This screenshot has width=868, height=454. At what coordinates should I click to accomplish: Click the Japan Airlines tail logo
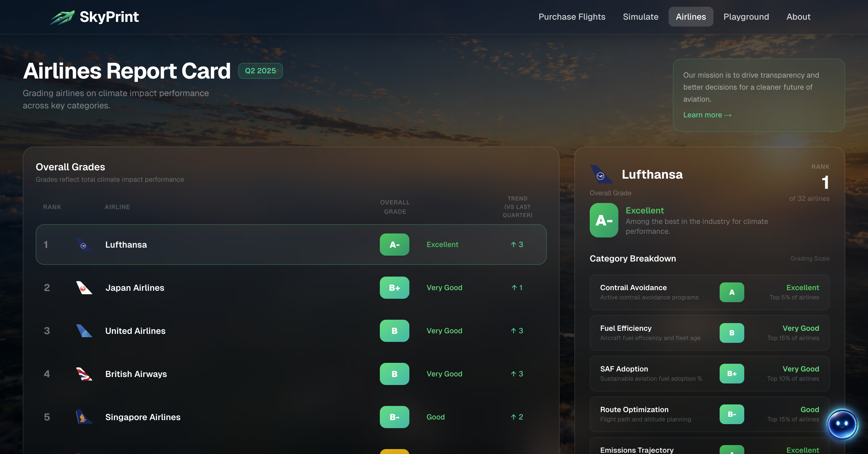pyautogui.click(x=84, y=288)
